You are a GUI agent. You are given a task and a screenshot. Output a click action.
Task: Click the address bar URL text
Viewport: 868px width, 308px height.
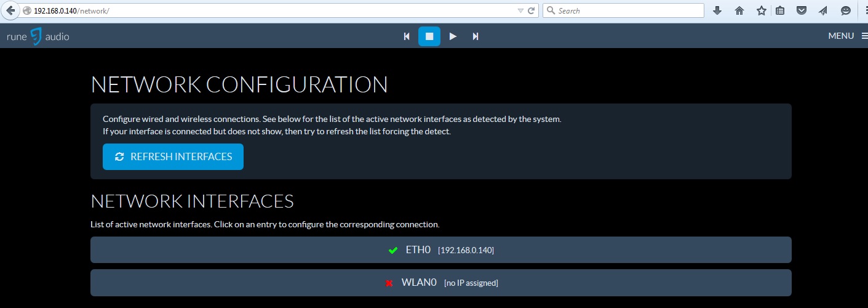click(72, 11)
